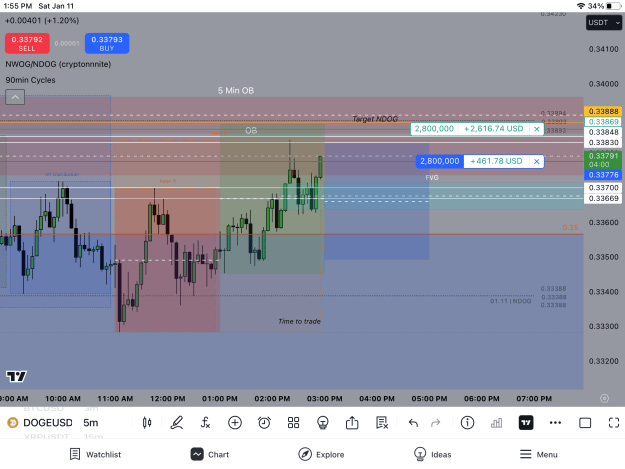Screen dimensions: 625x469
Task: Enter fullscreen chart mode
Action: 614,423
